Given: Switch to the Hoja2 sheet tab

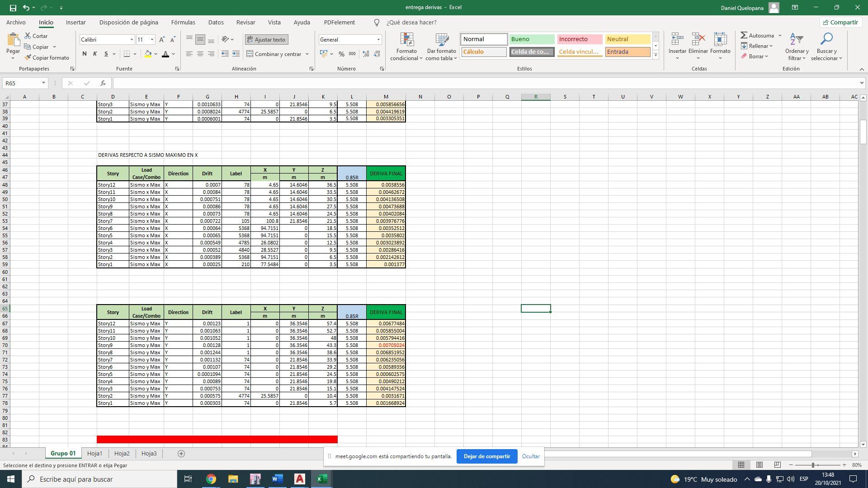Looking at the screenshot, I should click(x=122, y=454).
